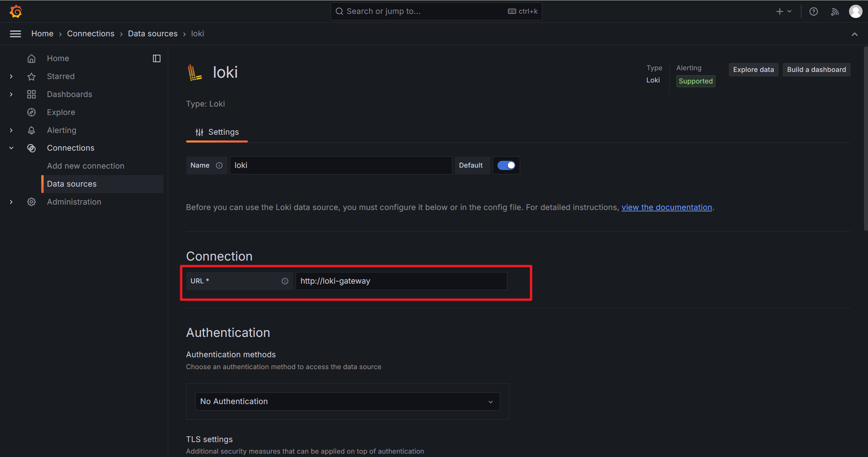Open Alerting in the sidebar

tap(62, 130)
